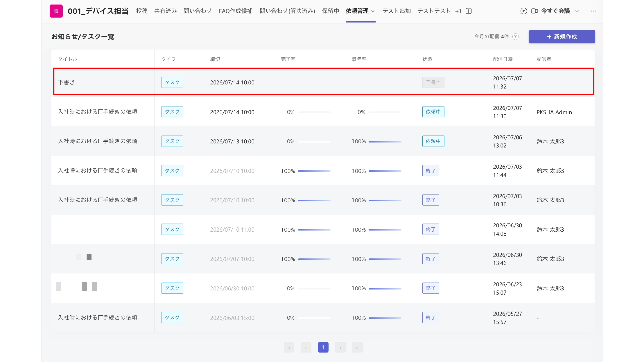The width and height of the screenshot is (644, 362).
Task: Click the 今すぐ会議 button
Action: point(555,11)
